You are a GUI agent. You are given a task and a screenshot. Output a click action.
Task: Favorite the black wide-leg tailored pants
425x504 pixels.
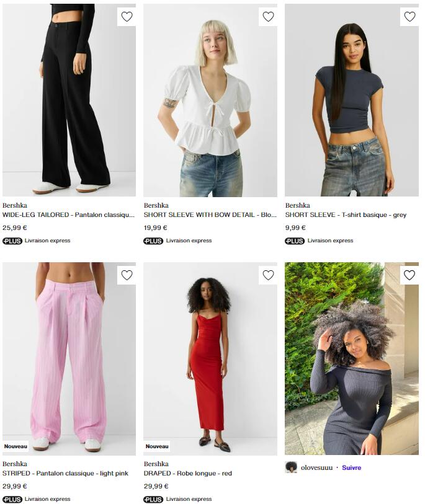coord(127,16)
